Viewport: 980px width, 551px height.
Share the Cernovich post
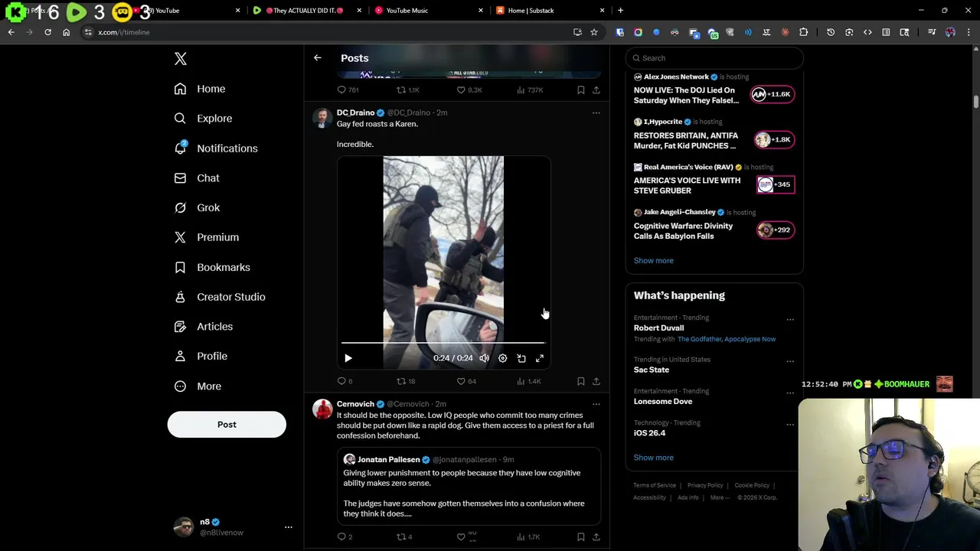tap(596, 537)
